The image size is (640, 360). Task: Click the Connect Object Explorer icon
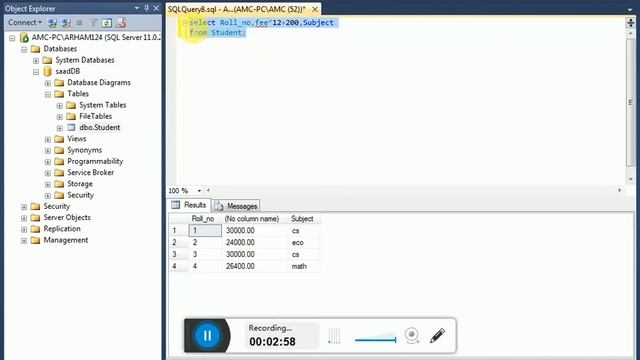53,23
